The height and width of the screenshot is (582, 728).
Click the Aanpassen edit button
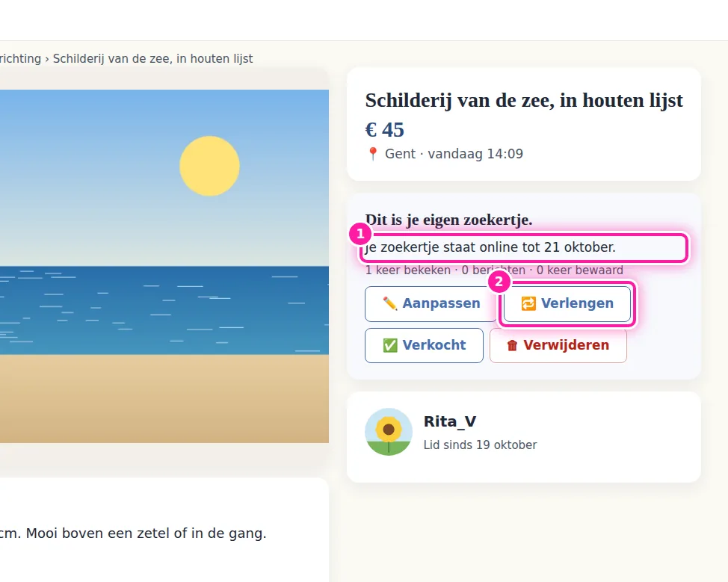click(x=431, y=303)
